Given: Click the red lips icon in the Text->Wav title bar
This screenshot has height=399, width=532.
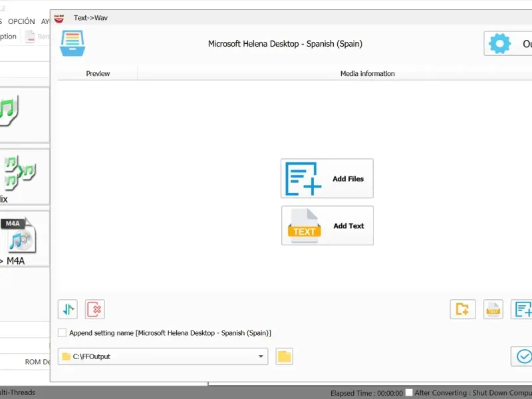Looking at the screenshot, I should click(x=59, y=19).
